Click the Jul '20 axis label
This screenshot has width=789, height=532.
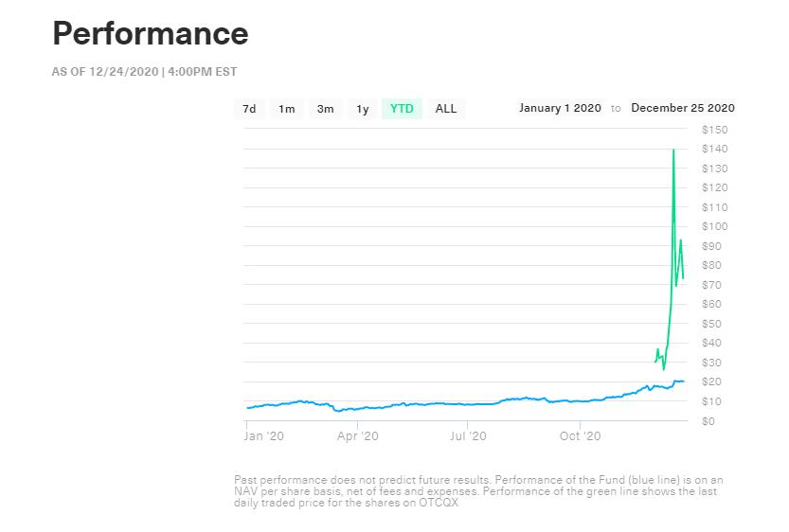467,436
